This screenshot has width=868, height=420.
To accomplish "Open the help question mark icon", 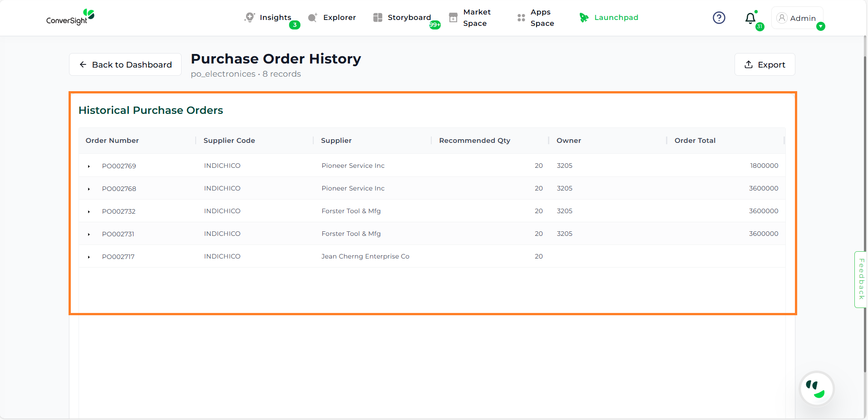I will pos(719,18).
